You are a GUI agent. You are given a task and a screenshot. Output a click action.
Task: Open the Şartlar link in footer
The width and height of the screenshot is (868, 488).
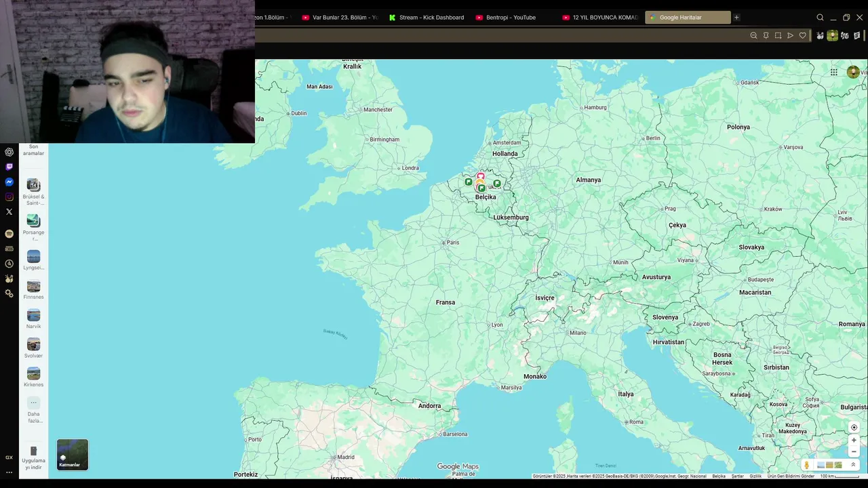pyautogui.click(x=737, y=476)
